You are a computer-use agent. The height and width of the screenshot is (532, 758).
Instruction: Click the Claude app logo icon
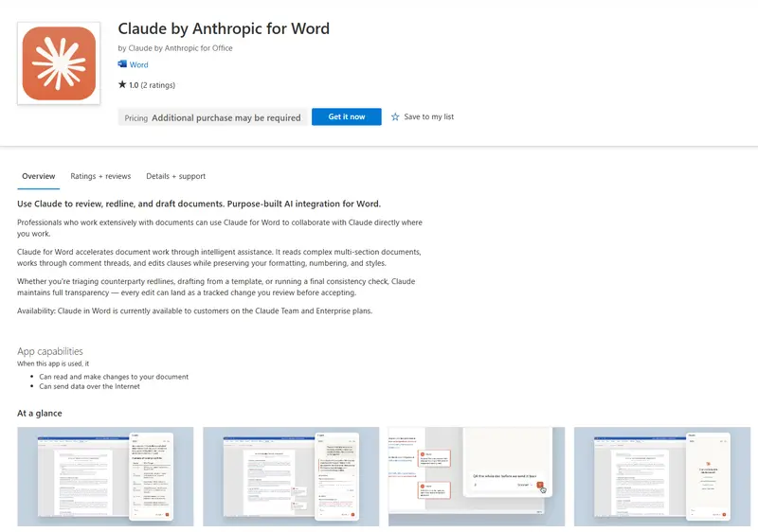pos(59,63)
